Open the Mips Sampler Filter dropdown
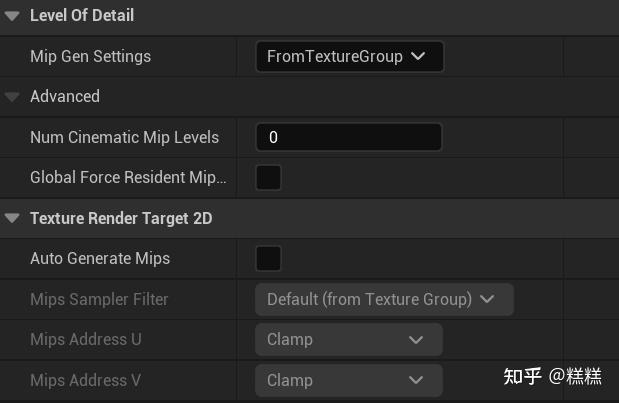Viewport: 619px width, 403px height. tap(384, 299)
